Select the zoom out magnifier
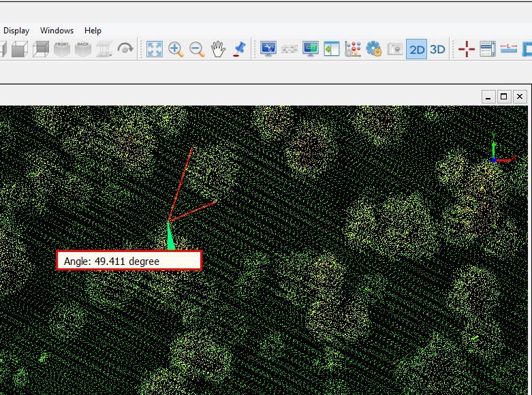The width and height of the screenshot is (532, 395). pyautogui.click(x=197, y=49)
